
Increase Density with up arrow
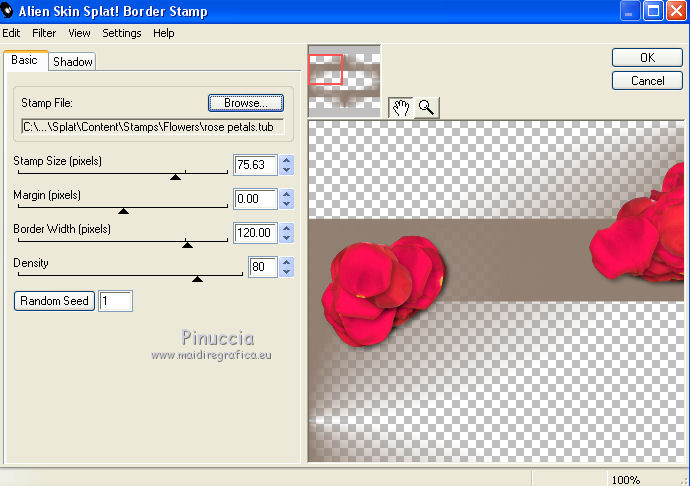(287, 262)
